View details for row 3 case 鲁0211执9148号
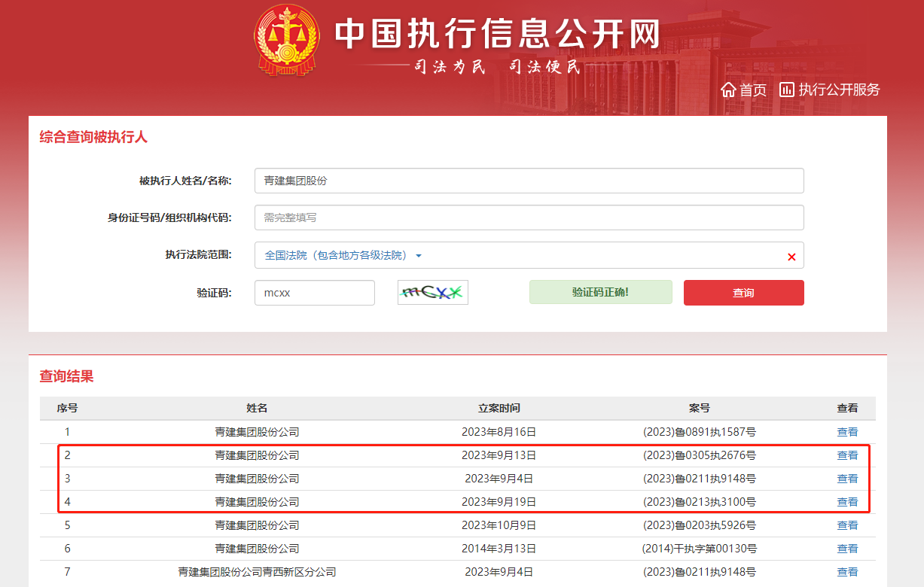 pos(847,479)
